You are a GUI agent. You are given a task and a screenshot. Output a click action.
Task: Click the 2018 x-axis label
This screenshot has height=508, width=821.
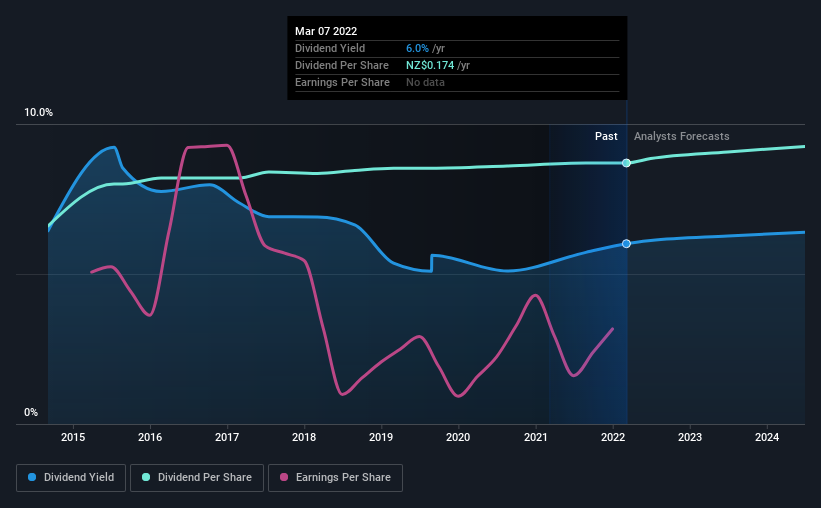[304, 437]
